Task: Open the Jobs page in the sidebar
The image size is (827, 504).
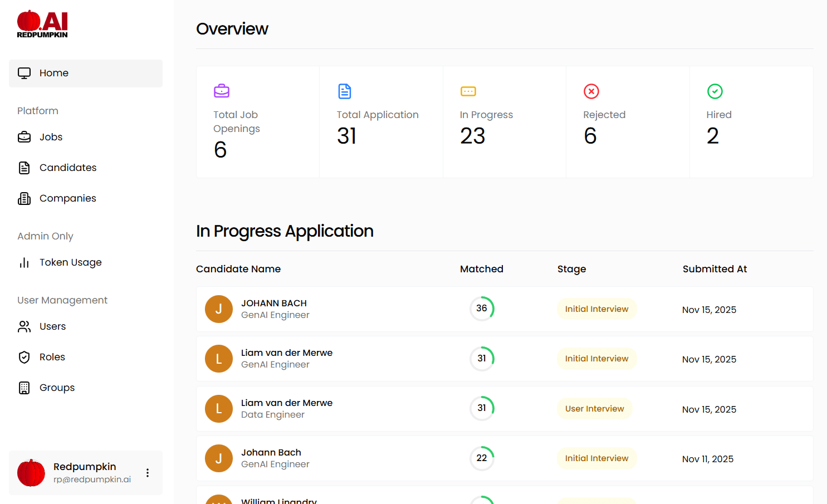Action: tap(51, 137)
